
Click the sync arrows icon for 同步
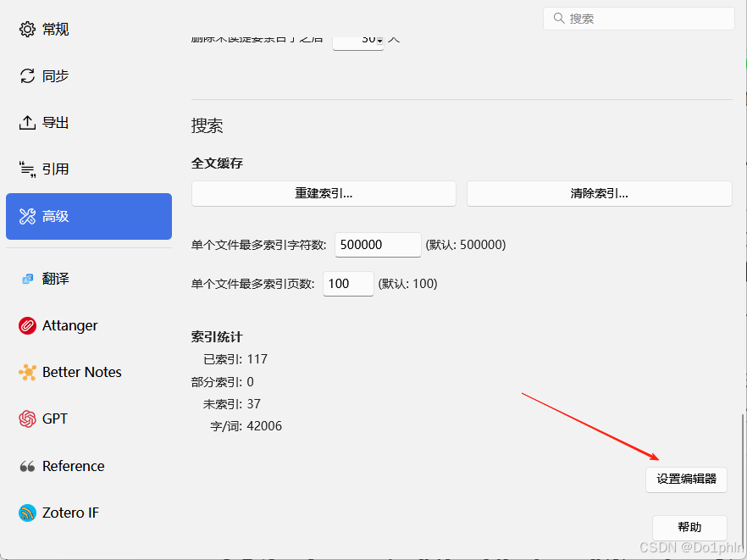[x=27, y=76]
